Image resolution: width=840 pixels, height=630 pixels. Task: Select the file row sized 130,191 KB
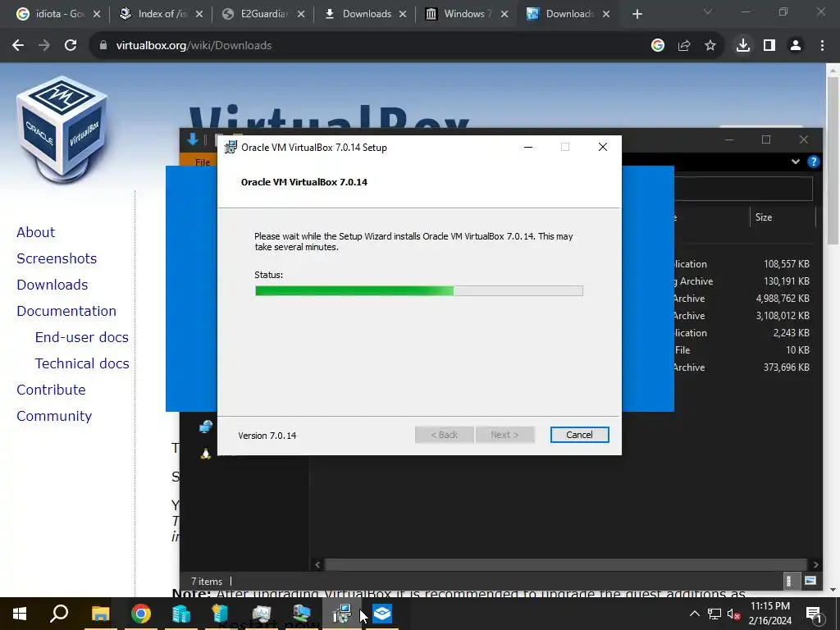(x=744, y=281)
